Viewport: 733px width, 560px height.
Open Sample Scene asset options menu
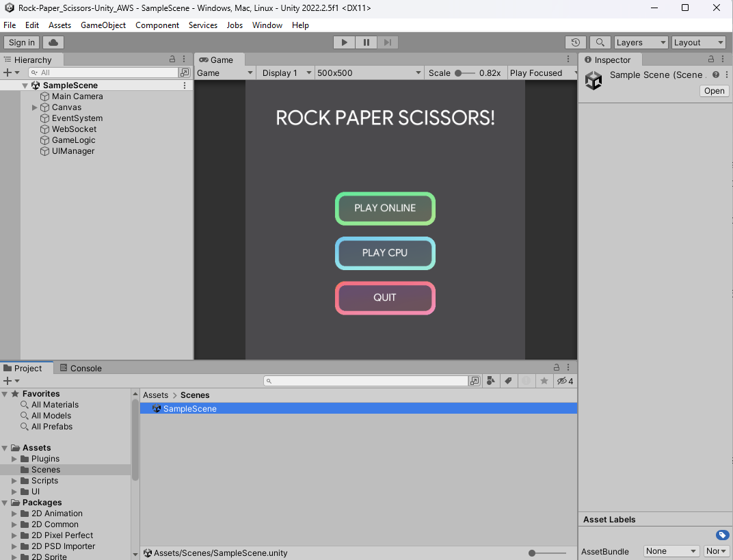tap(726, 75)
